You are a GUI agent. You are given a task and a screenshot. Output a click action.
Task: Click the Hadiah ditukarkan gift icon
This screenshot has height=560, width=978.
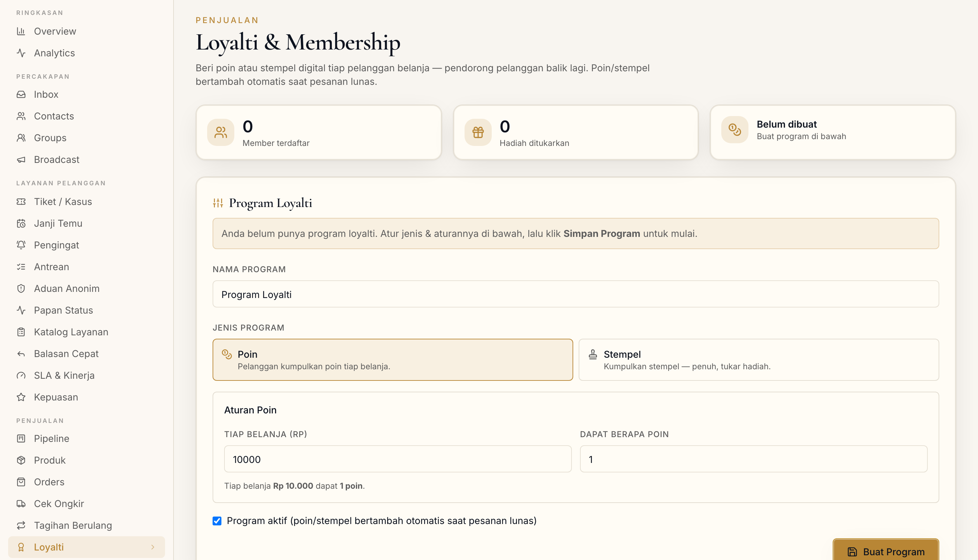(x=478, y=132)
